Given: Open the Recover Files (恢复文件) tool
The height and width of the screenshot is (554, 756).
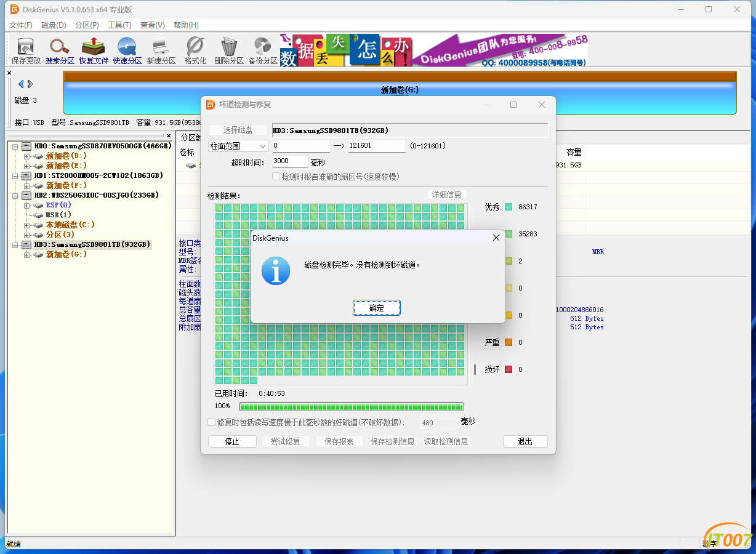Looking at the screenshot, I should 94,50.
